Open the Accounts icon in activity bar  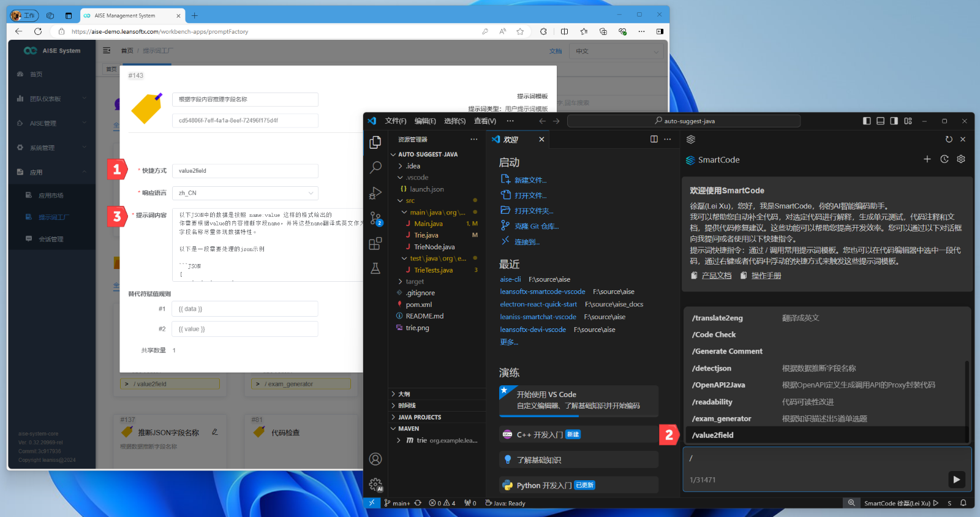[375, 459]
